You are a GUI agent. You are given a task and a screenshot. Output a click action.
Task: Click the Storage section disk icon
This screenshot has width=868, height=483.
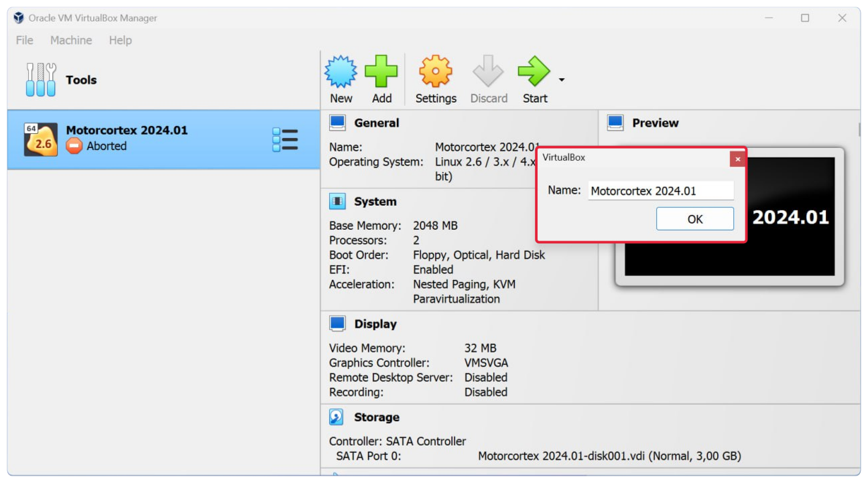336,417
